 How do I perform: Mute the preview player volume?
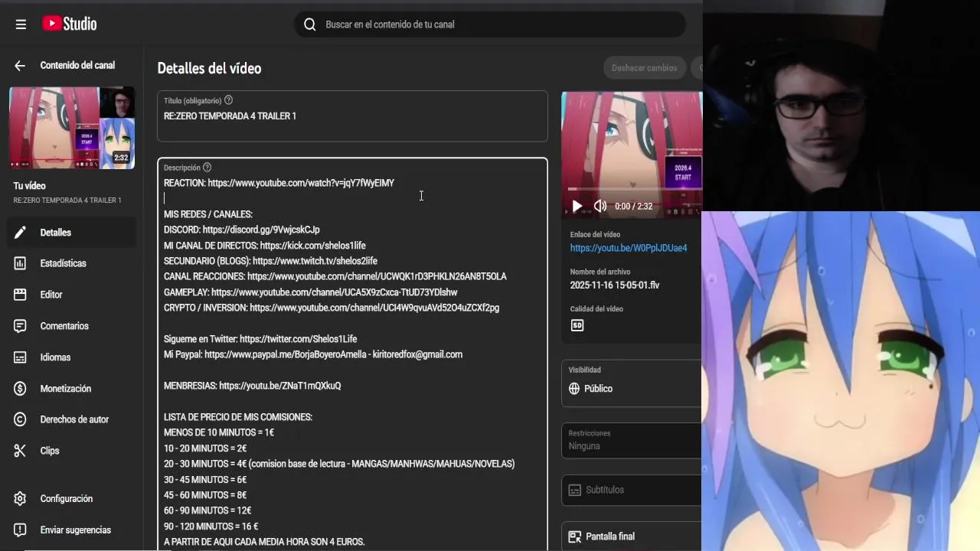600,206
